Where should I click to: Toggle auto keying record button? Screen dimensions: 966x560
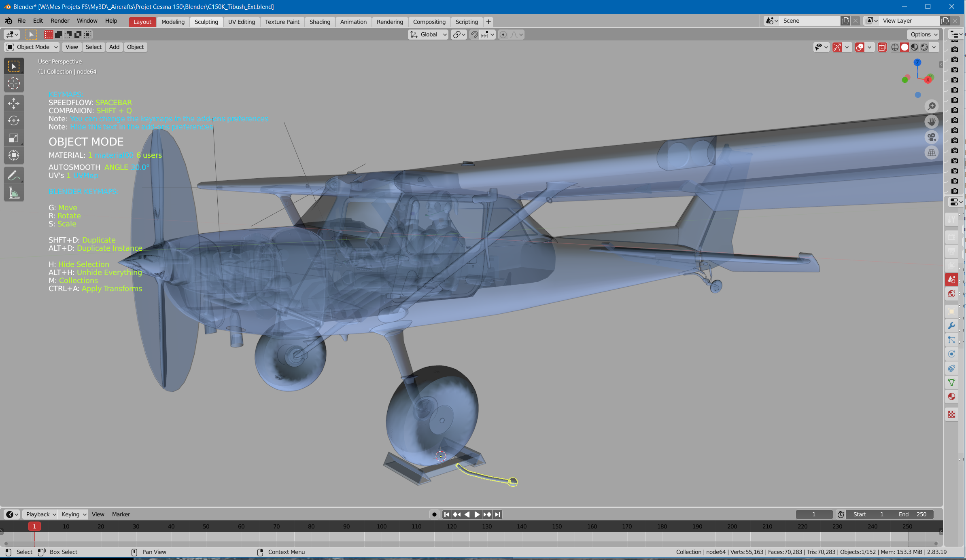point(434,514)
